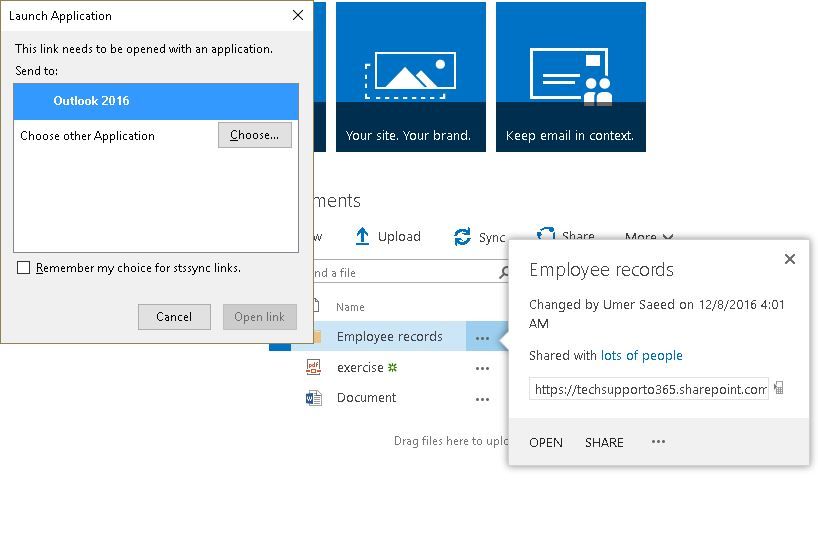Cancel the Launch Application dialog
818x537 pixels.
point(174,317)
